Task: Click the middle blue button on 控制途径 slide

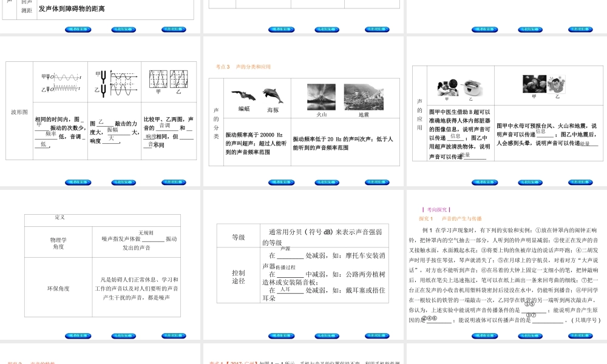Action: [327, 335]
